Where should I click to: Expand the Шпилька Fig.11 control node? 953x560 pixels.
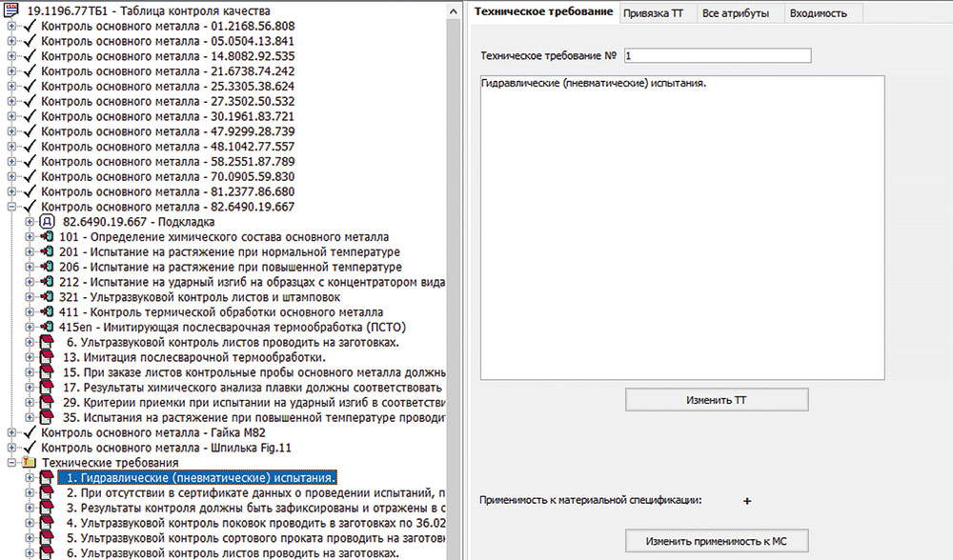[x=12, y=448]
